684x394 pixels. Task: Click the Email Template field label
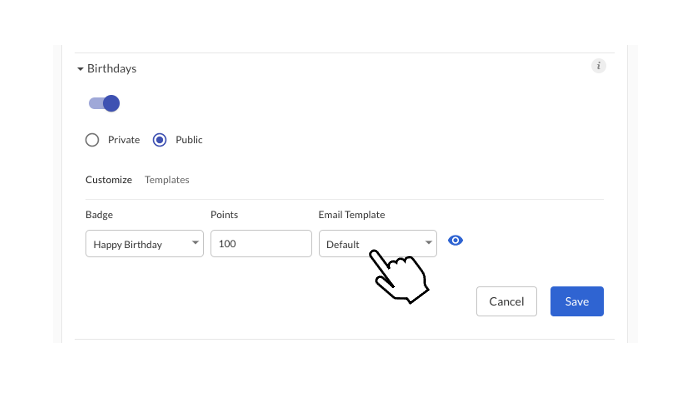352,215
